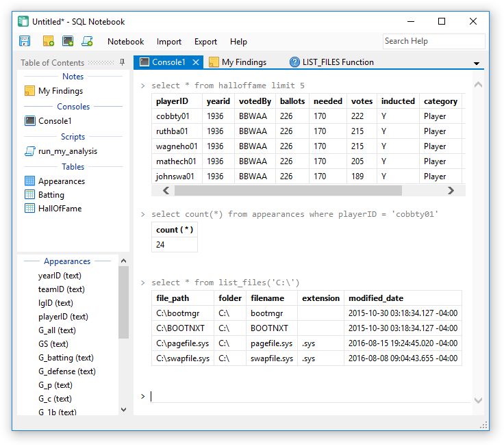This screenshot has width=504, height=446.
Task: Toggle the Table of Contents pin icon
Action: click(122, 62)
